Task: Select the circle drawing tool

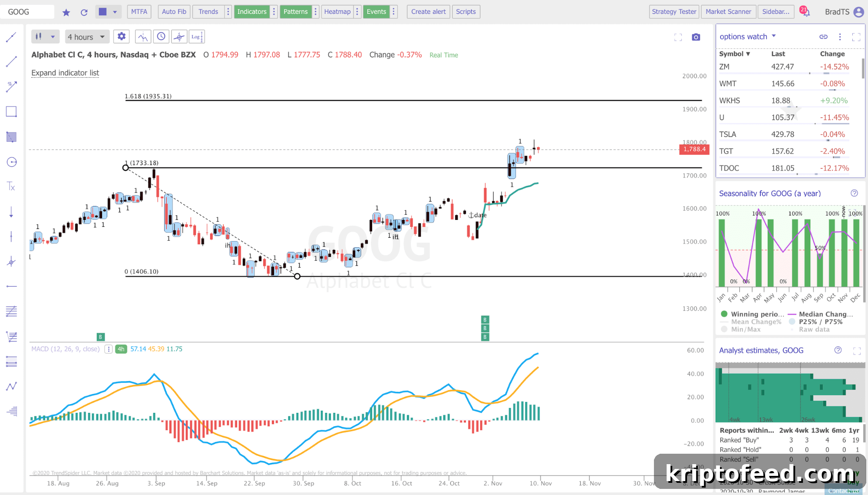Action: click(11, 162)
